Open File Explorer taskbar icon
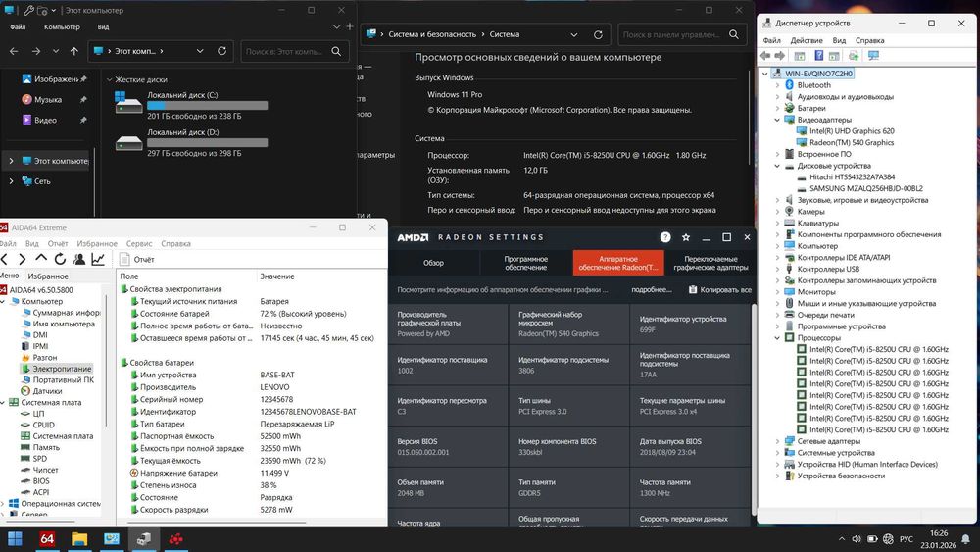980x552 pixels. click(x=79, y=539)
